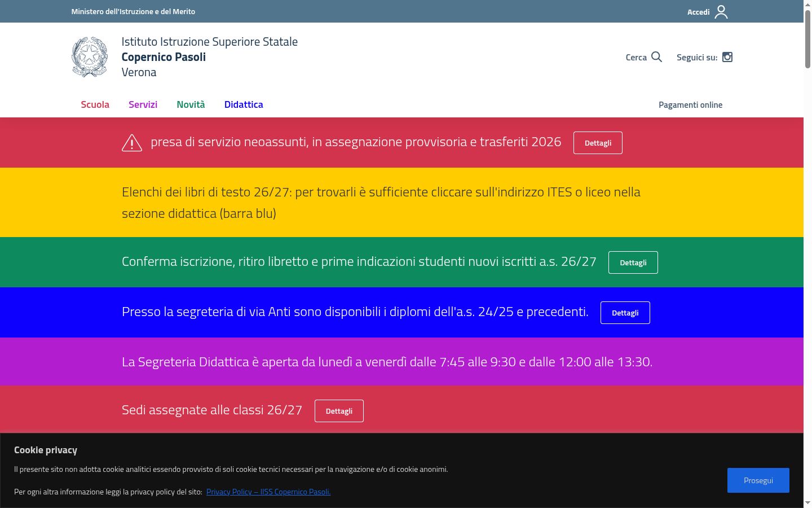Click the yellow libri di testo 26/27 notice
Viewport: 812px width, 508px height.
tap(381, 203)
